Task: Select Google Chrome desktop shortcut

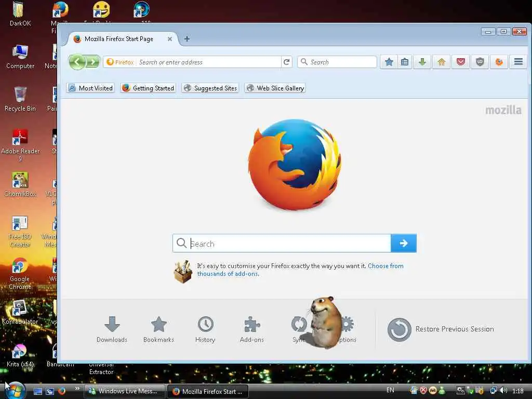Action: pyautogui.click(x=20, y=273)
